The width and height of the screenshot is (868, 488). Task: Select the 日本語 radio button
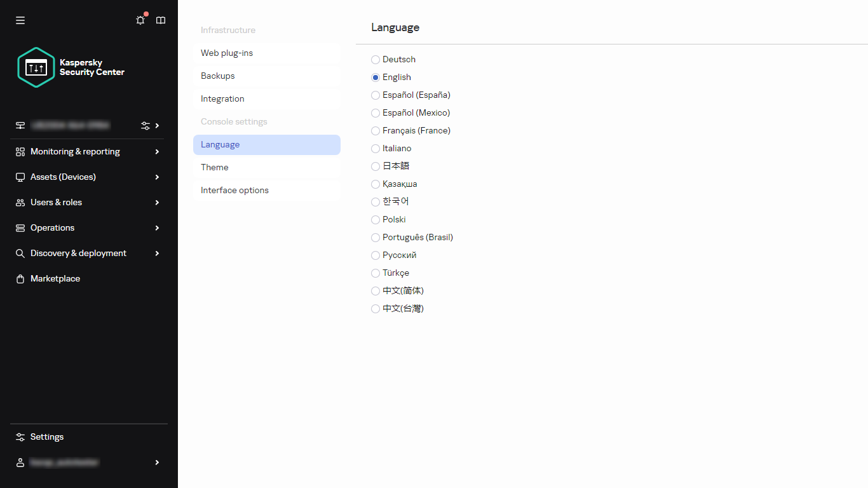375,166
